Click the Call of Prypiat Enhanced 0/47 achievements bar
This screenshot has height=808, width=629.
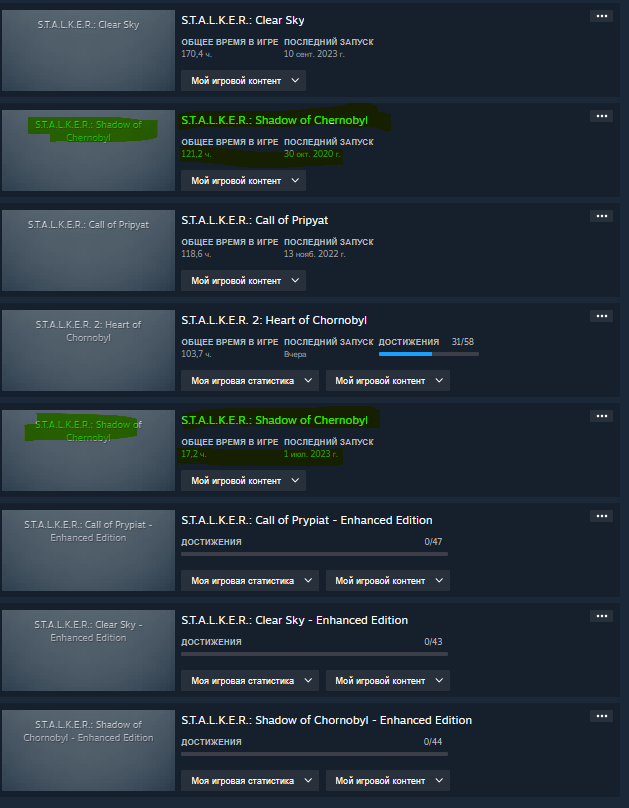tap(314, 554)
